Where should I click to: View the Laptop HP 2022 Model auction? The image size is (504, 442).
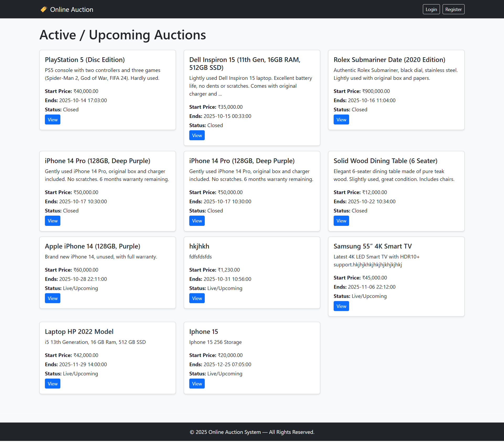tap(52, 383)
